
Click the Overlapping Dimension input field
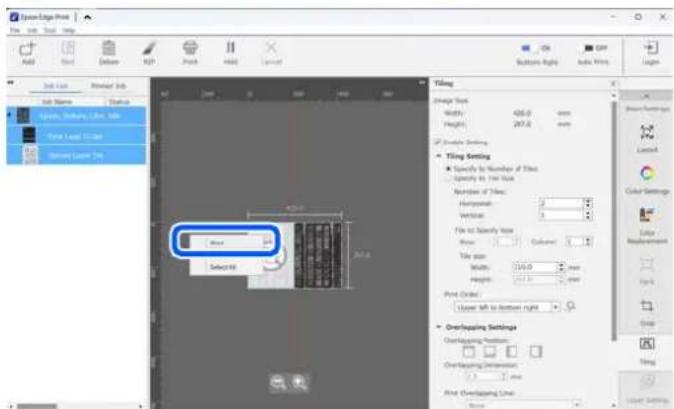pyautogui.click(x=484, y=377)
